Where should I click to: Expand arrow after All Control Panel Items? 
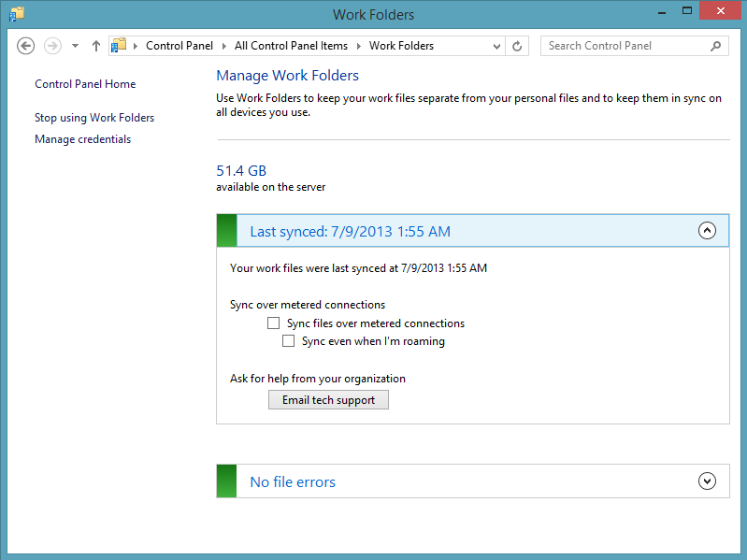click(359, 46)
